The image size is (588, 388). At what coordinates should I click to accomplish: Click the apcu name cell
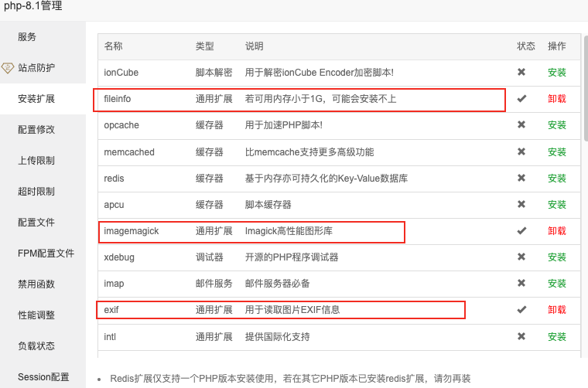(x=114, y=205)
